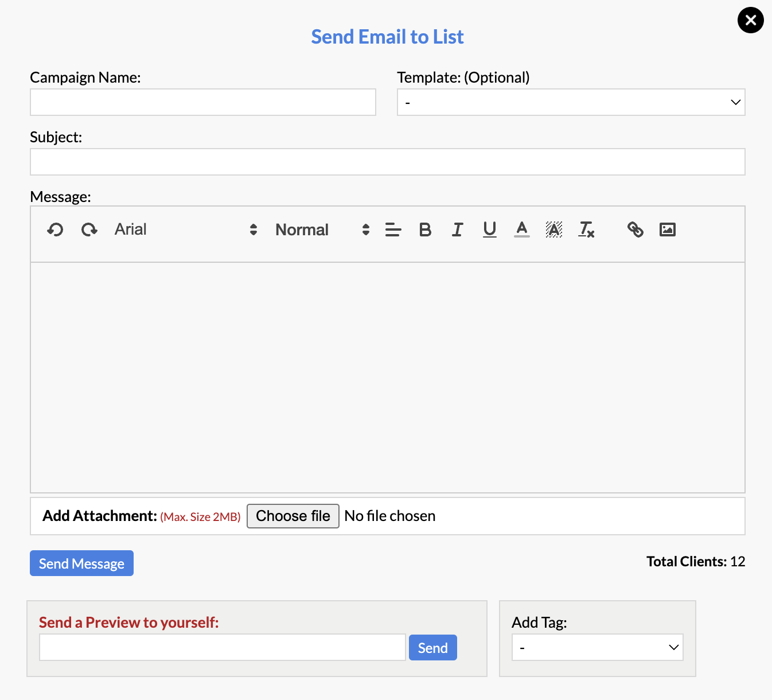Toggle bold formatting
This screenshot has width=772, height=700.
pyautogui.click(x=425, y=230)
